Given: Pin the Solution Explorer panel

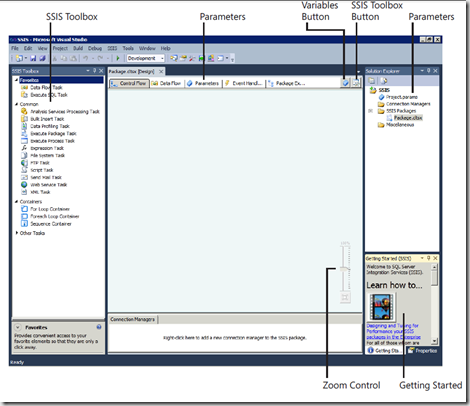Looking at the screenshot, I should pyautogui.click(x=429, y=71).
